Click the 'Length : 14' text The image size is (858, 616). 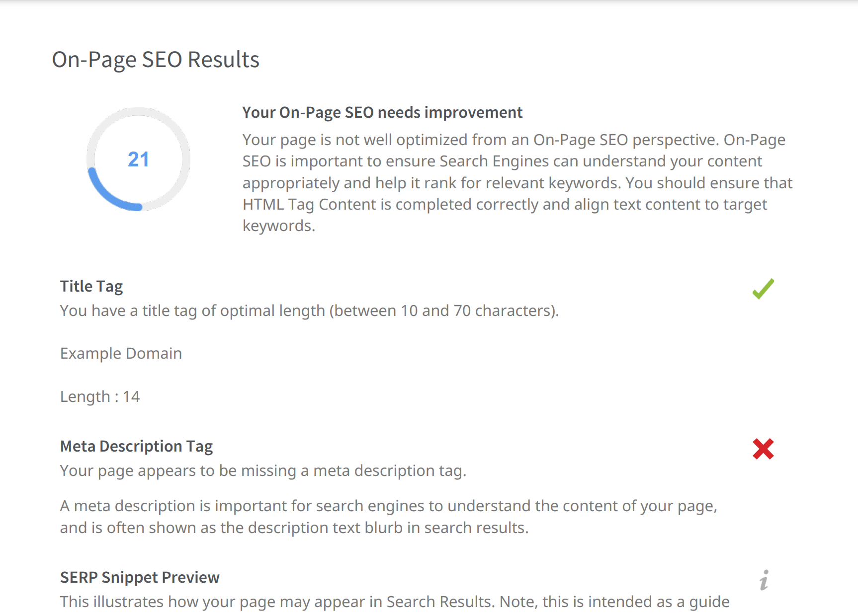[100, 396]
